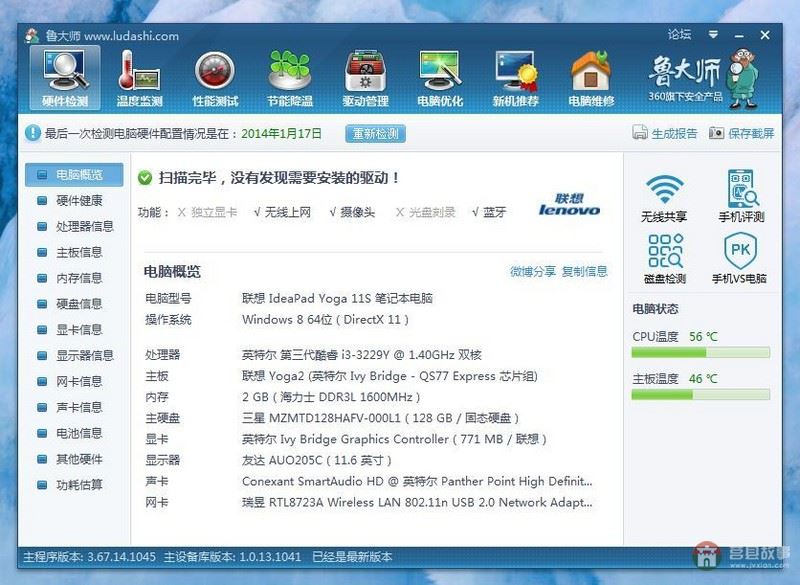The height and width of the screenshot is (585, 800).
Task: Click the 独立显卡 feature indicator
Action: point(207,212)
